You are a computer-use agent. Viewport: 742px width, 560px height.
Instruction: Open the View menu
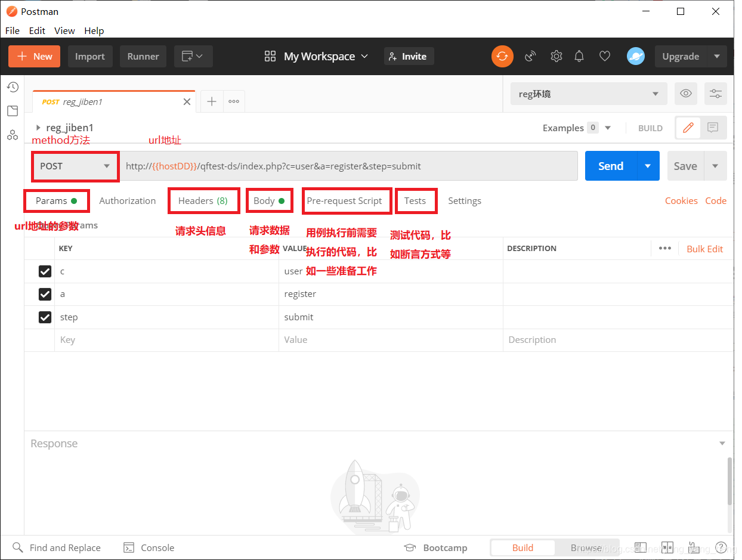(64, 30)
